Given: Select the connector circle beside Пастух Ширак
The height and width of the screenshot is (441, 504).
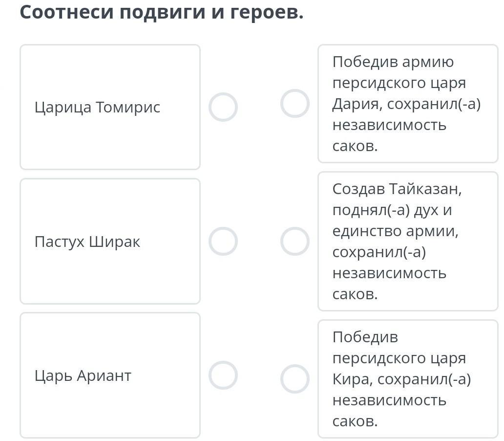Looking at the screenshot, I should (x=223, y=241).
